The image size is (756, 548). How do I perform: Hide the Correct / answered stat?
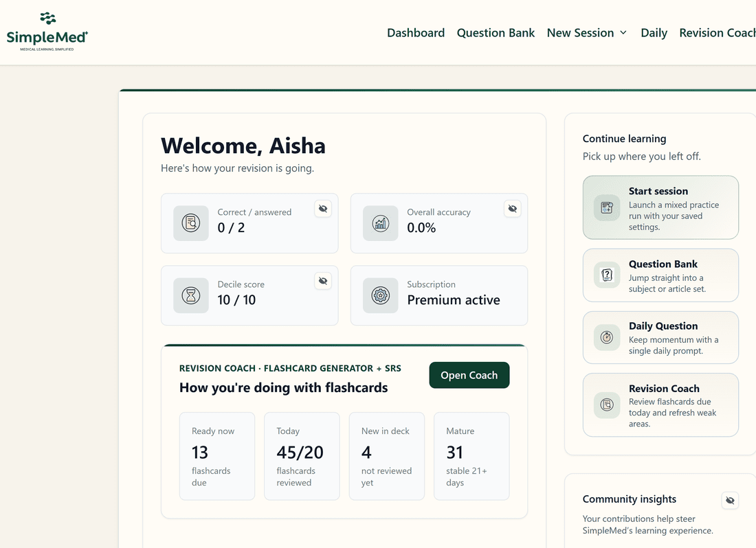point(323,209)
